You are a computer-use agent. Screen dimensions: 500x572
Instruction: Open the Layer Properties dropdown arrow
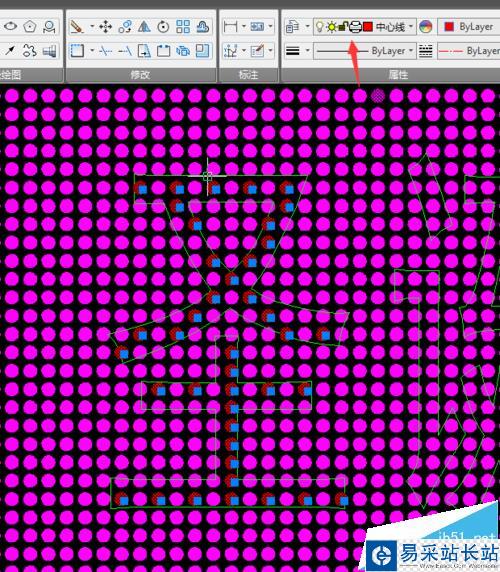coord(307,26)
